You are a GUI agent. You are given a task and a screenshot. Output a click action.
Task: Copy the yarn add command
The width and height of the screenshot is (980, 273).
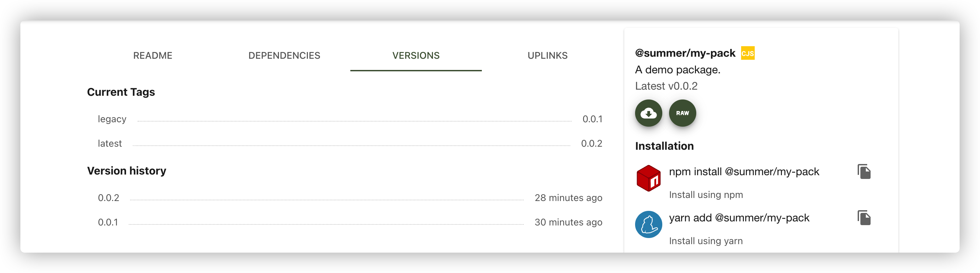click(863, 218)
